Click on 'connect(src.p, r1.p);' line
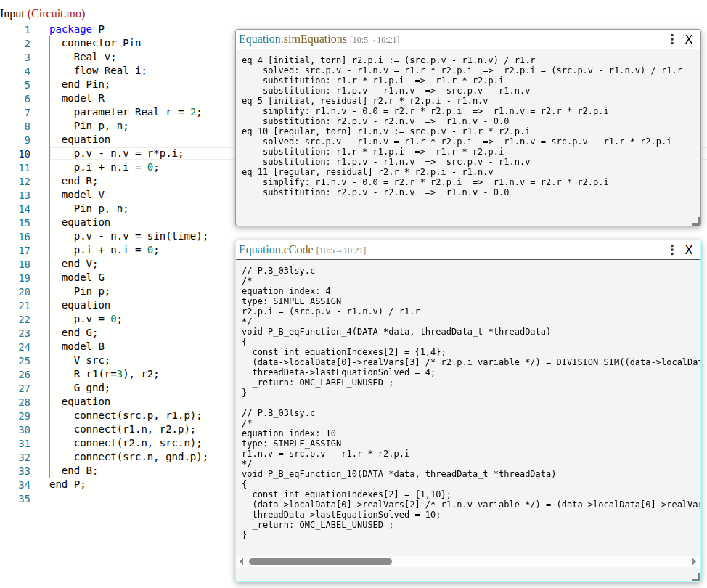The image size is (707, 588). click(137, 415)
